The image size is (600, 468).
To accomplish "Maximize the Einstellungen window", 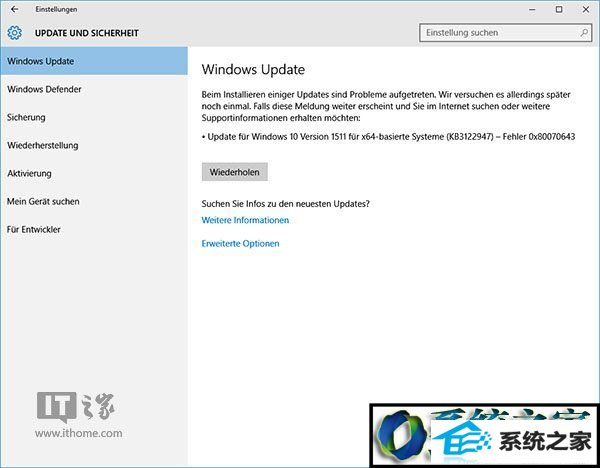I will (x=559, y=10).
